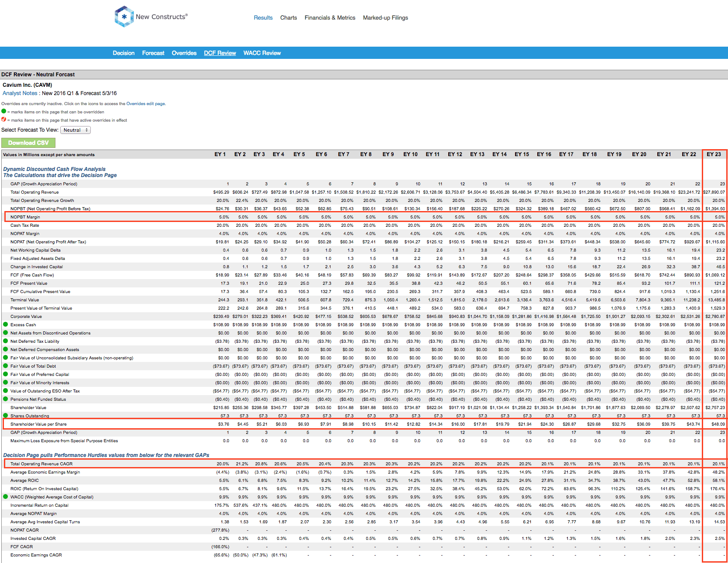The image size is (728, 563).
Task: Click the Cash Tax Rate row label
Action: [x=25, y=225]
